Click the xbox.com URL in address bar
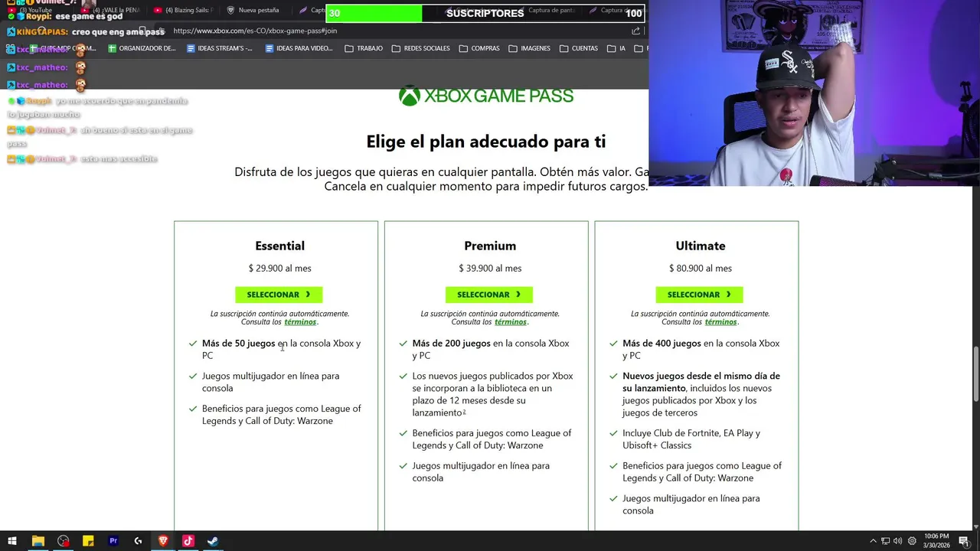The height and width of the screenshot is (551, 980). [255, 31]
